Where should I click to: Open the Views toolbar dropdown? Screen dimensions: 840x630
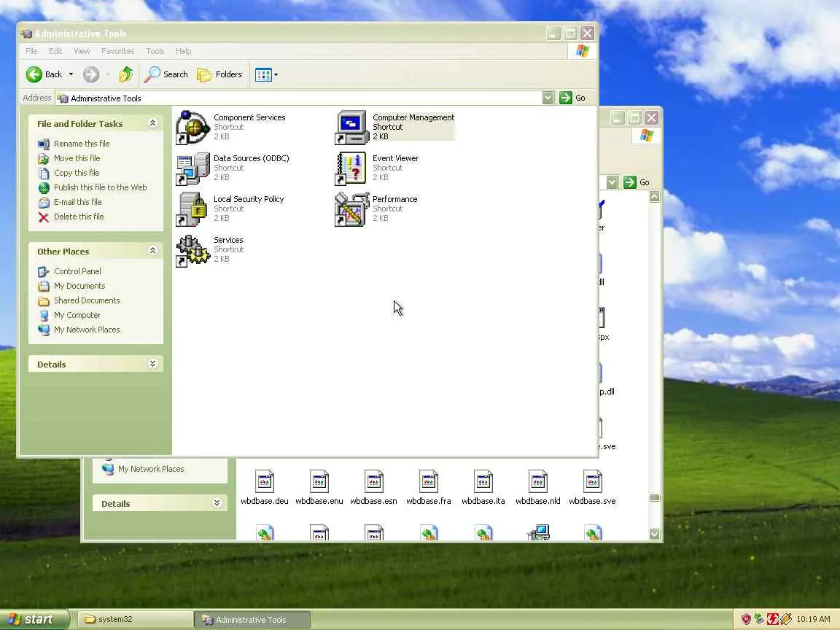(x=266, y=74)
